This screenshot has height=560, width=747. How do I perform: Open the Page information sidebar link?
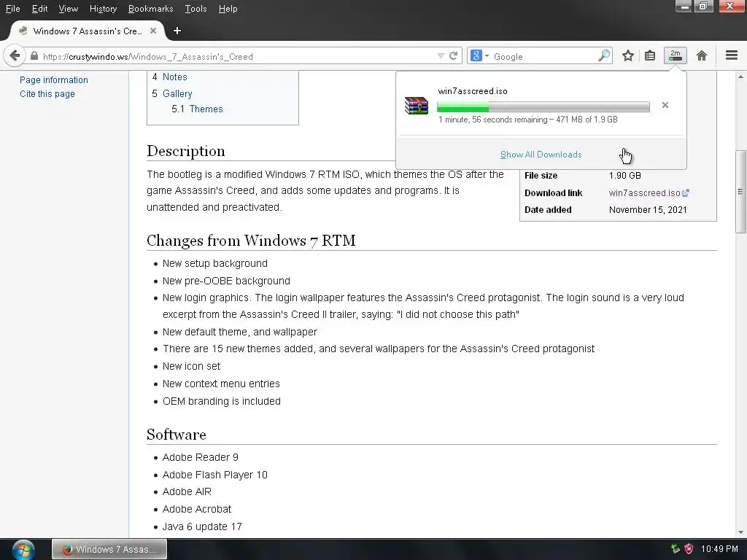point(54,80)
